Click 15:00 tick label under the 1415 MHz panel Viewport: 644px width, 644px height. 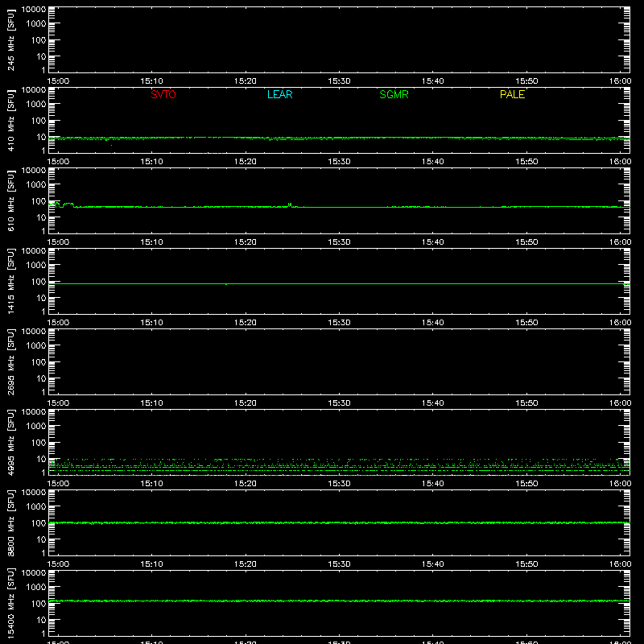point(58,323)
